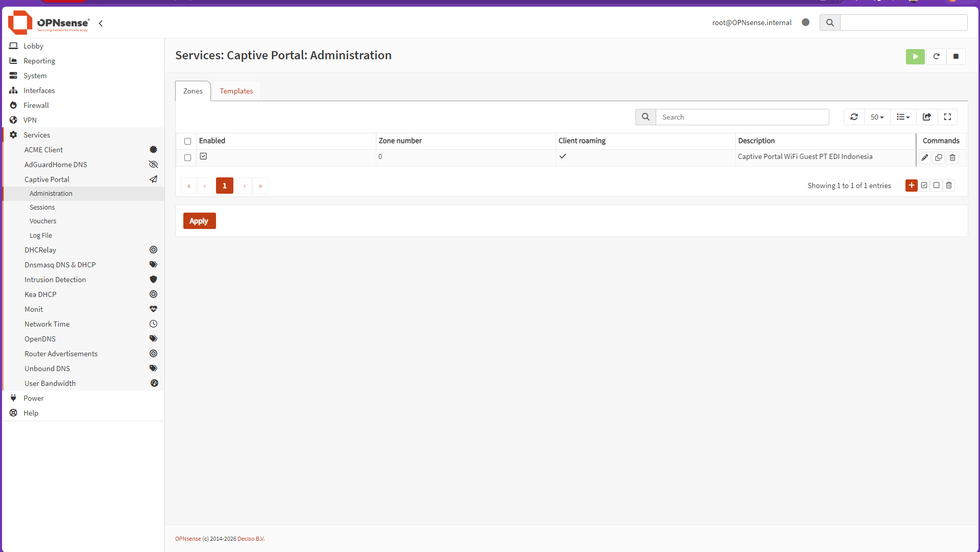Edit the Captive Portal WiFi Guest zone

(x=925, y=157)
